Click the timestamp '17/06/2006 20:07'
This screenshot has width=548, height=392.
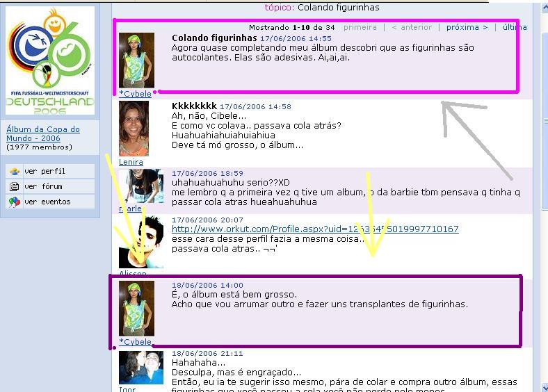[x=207, y=220]
